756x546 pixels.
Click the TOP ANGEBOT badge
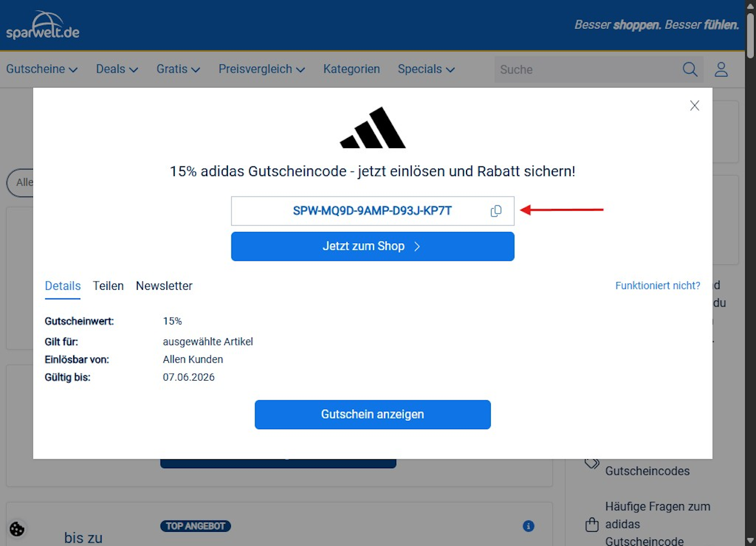click(x=195, y=526)
